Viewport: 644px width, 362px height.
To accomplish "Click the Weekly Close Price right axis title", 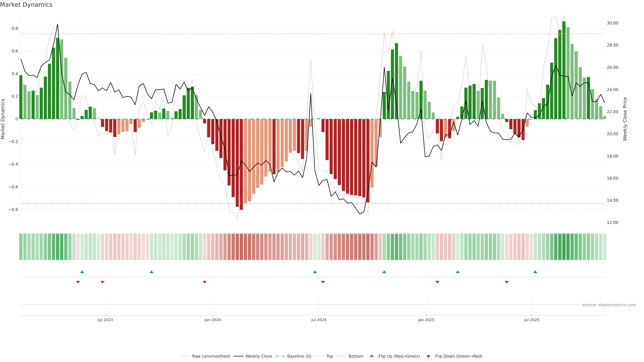I will tap(625, 119).
